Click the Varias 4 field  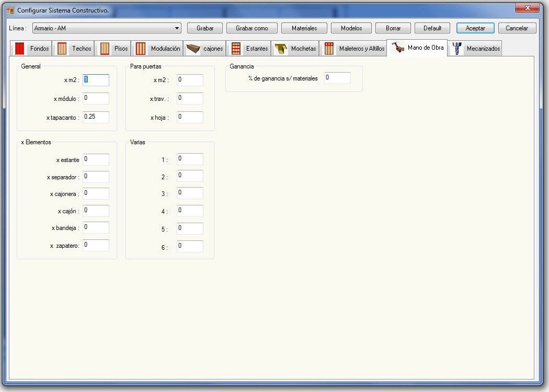pos(190,211)
